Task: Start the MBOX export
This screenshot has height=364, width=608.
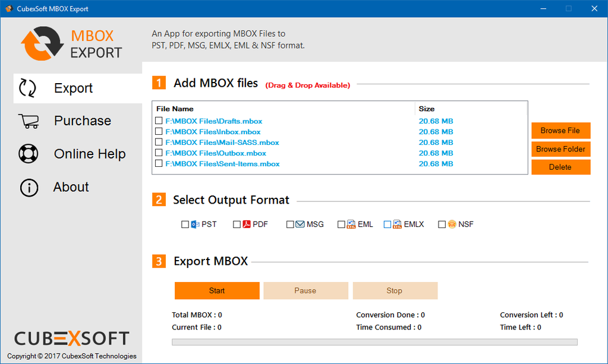Action: click(x=217, y=291)
